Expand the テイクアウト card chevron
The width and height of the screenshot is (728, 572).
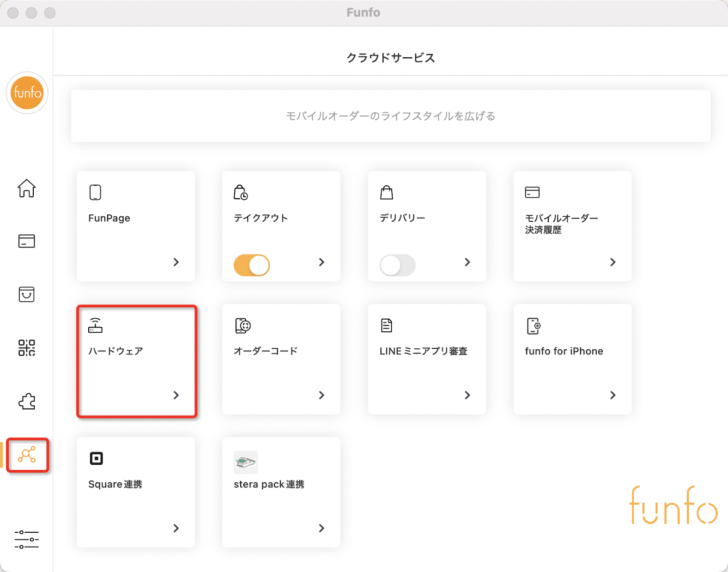click(322, 262)
